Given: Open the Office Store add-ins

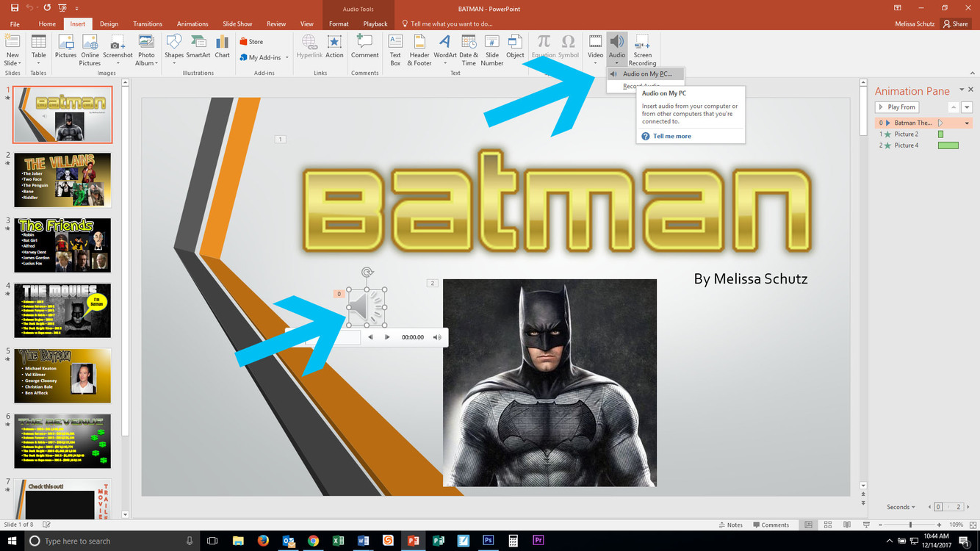Looking at the screenshot, I should [x=251, y=42].
